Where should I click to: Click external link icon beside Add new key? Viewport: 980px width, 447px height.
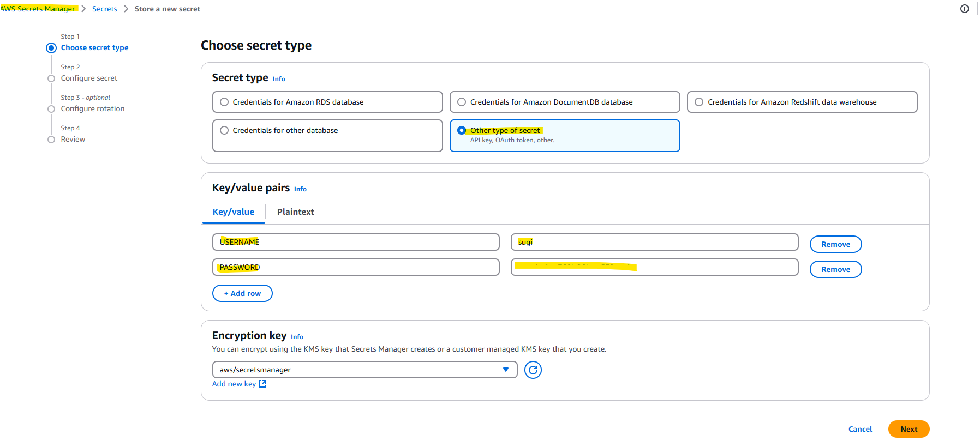point(262,384)
